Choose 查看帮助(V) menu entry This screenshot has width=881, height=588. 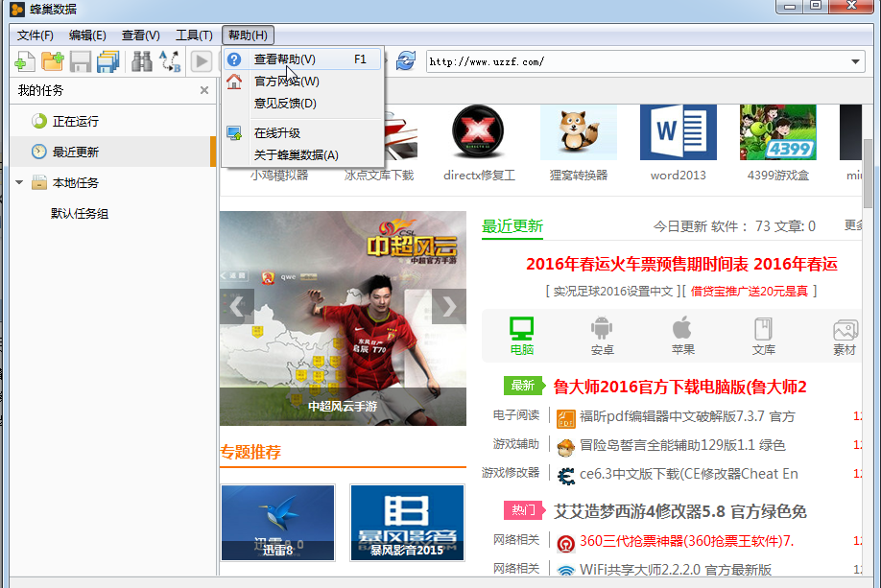point(303,59)
